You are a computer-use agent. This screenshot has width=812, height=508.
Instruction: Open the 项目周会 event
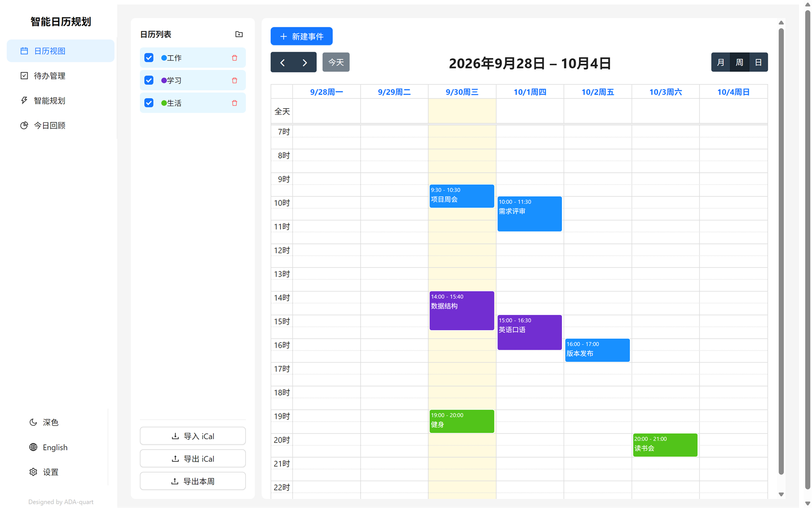point(462,196)
